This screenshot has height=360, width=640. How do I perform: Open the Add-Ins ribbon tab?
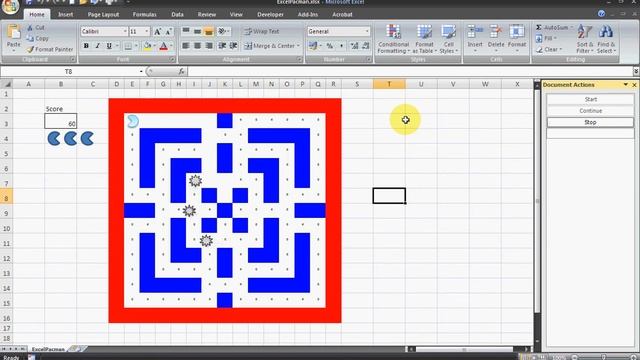(x=308, y=14)
